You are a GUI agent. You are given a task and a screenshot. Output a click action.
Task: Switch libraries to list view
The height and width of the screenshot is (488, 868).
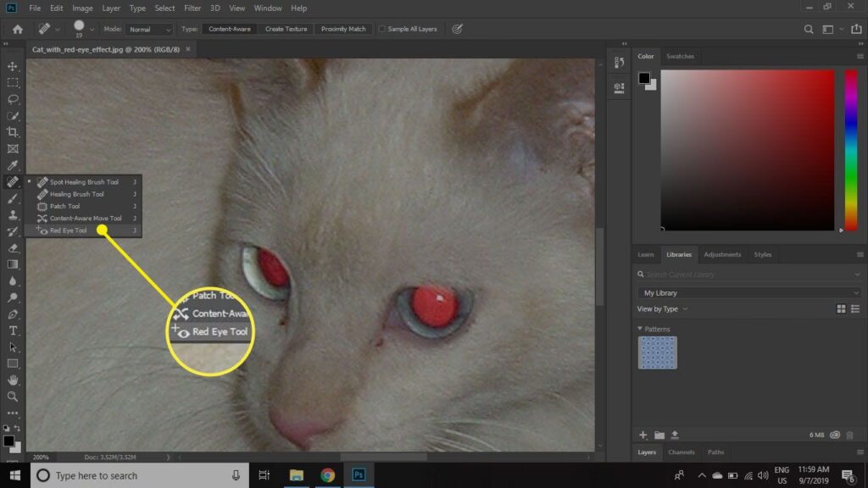point(855,309)
